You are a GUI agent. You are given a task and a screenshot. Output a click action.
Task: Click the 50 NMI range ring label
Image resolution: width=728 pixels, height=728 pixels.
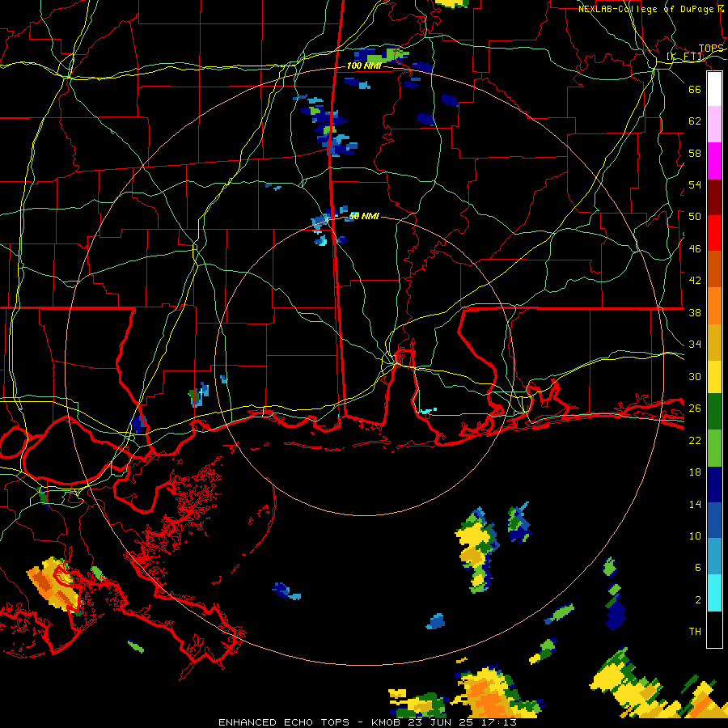[363, 216]
